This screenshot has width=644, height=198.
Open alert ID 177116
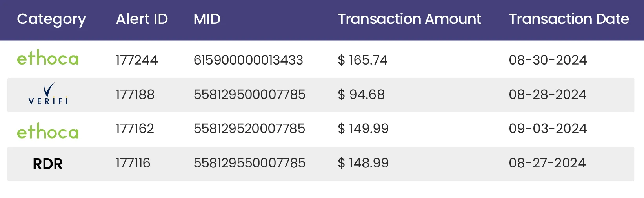133,163
